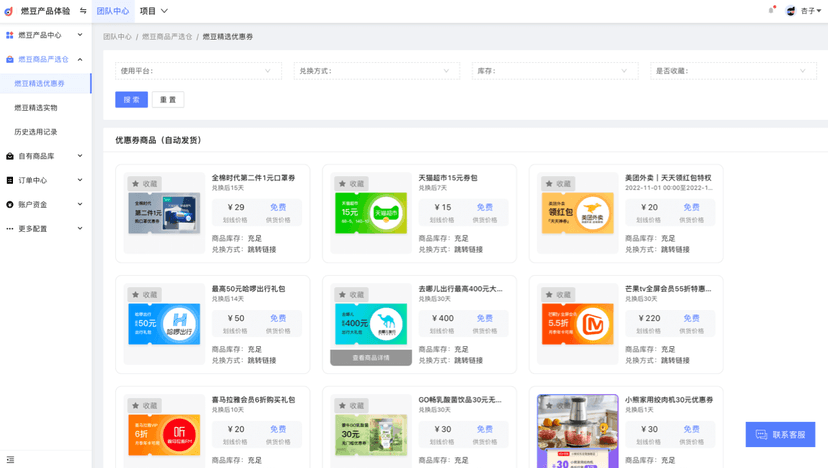Screen dimensions: 828x468
Task: Expand the 自有商品库 sidebar section
Action: point(80,156)
